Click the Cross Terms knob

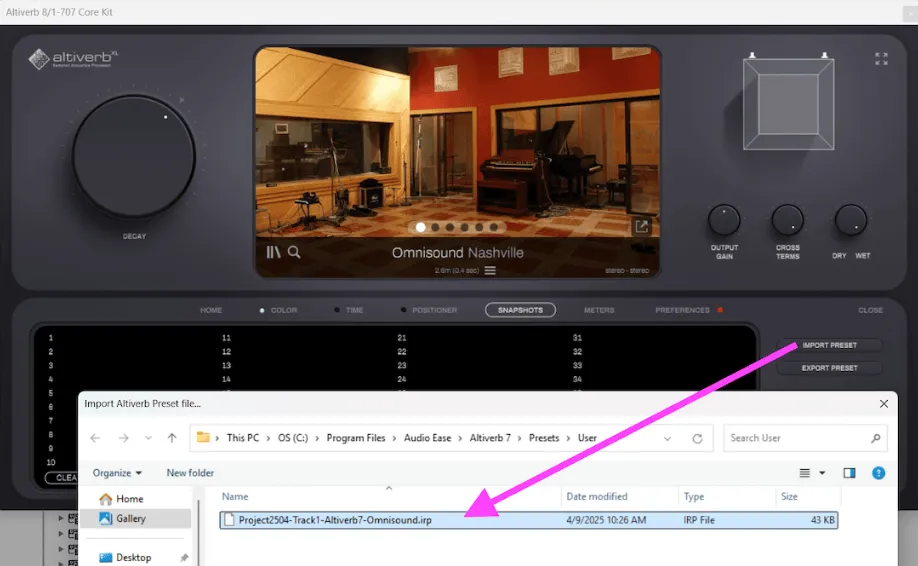[x=787, y=221]
